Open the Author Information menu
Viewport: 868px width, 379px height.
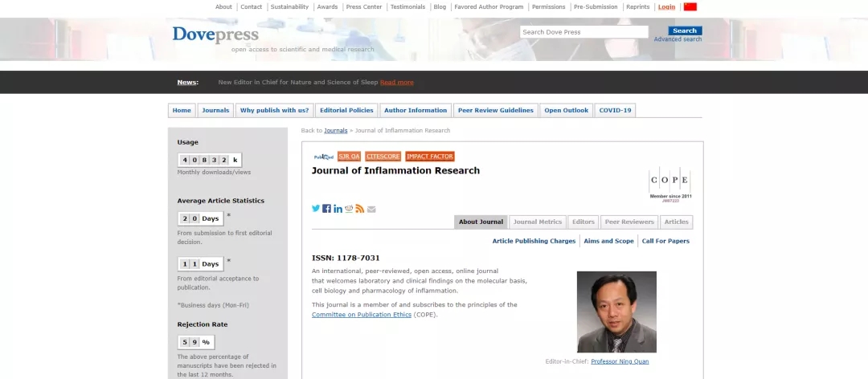coord(416,110)
